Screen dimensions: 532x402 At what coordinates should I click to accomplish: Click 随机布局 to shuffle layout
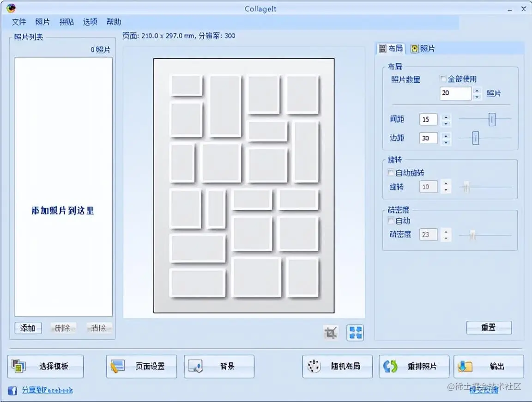point(338,366)
